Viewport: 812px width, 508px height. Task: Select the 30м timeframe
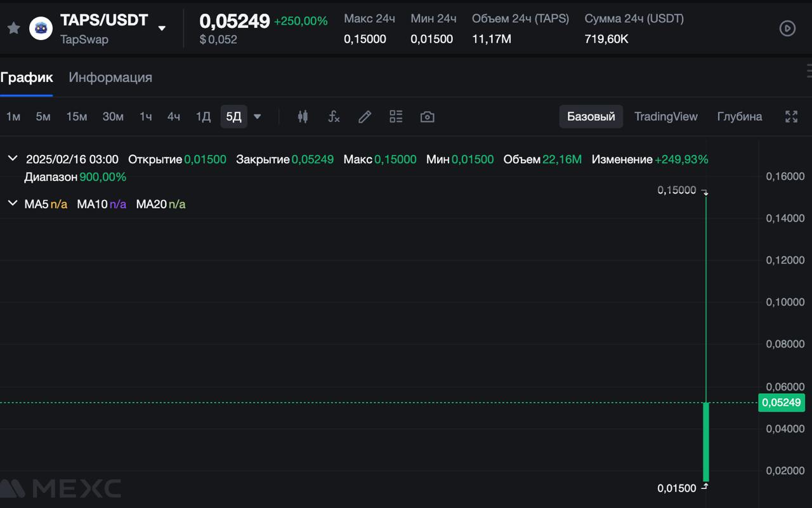[x=113, y=117]
